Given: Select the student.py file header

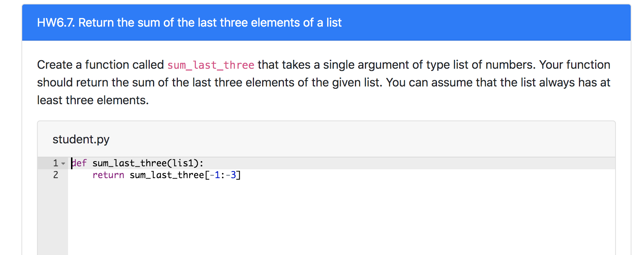Looking at the screenshot, I should [x=81, y=139].
